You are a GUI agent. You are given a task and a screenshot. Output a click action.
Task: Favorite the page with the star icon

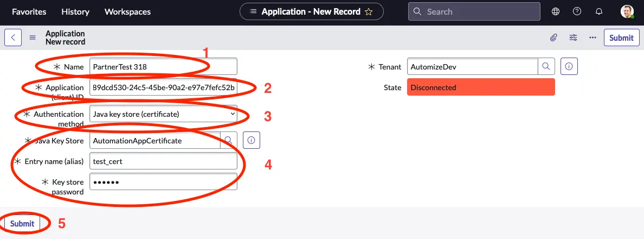[369, 11]
